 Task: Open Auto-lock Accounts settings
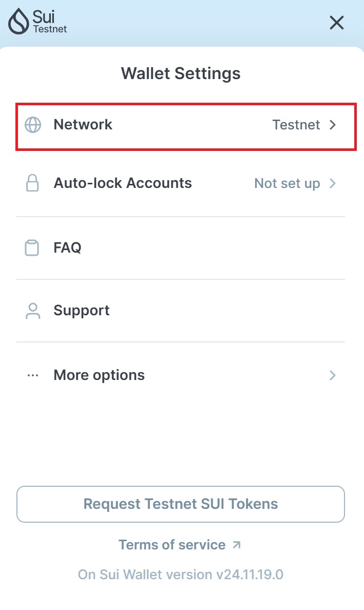pos(123,183)
